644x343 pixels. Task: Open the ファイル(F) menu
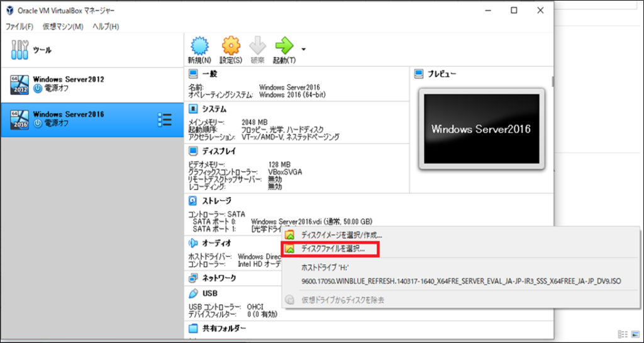click(x=19, y=26)
